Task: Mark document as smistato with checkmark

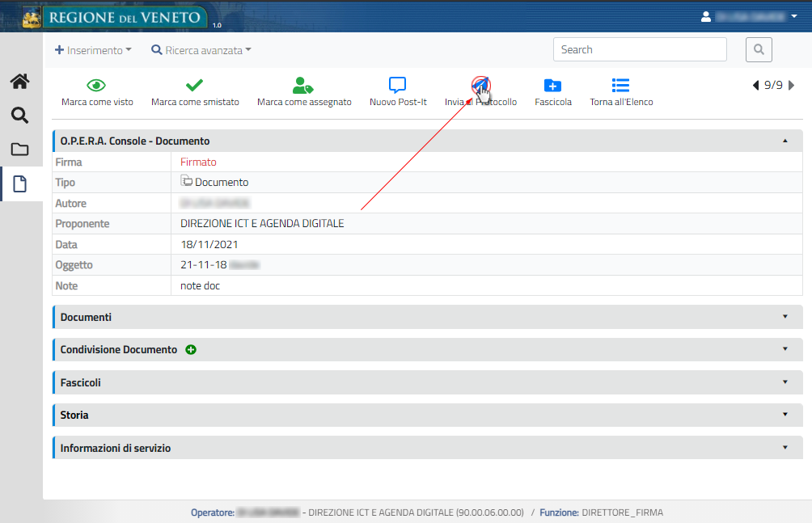Action: 194,86
